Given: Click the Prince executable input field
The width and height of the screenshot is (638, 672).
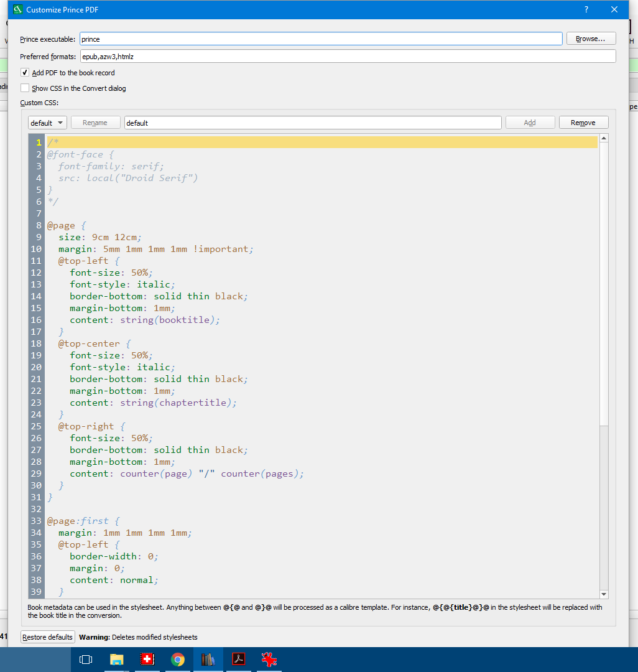Looking at the screenshot, I should 320,39.
